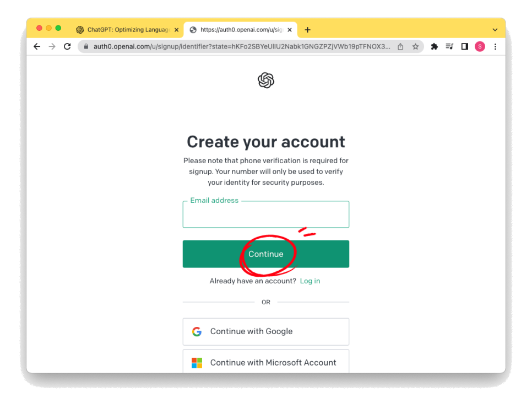This screenshot has width=532, height=408.
Task: Close the ChatGPT Optimizing Language tab
Action: tap(176, 30)
